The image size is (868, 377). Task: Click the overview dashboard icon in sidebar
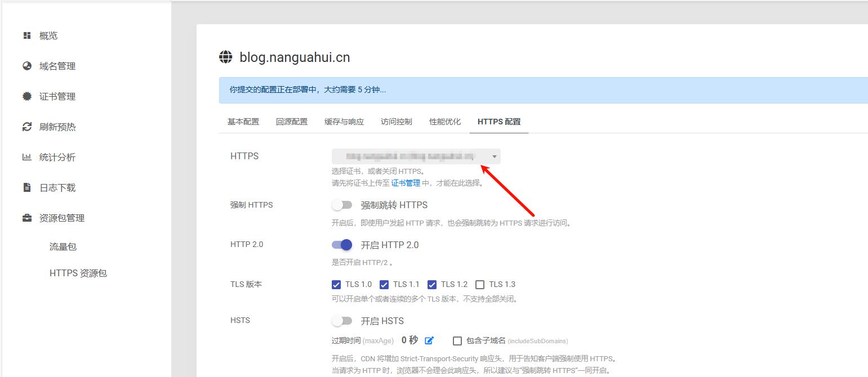click(26, 36)
